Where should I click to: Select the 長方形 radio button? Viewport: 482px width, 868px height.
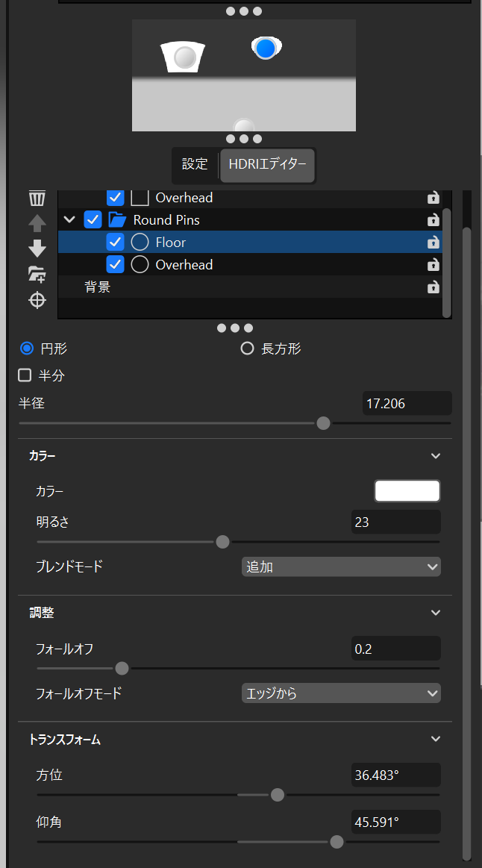point(248,349)
